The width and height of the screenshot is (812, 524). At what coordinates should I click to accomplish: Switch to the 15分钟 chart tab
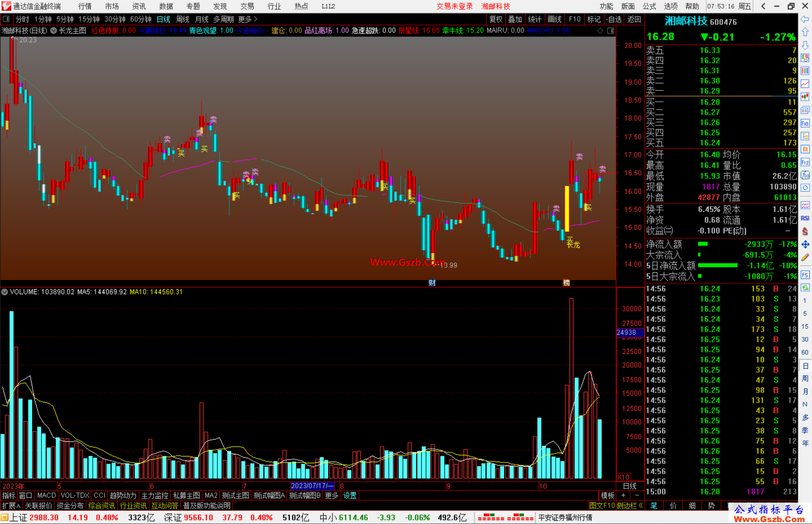89,19
